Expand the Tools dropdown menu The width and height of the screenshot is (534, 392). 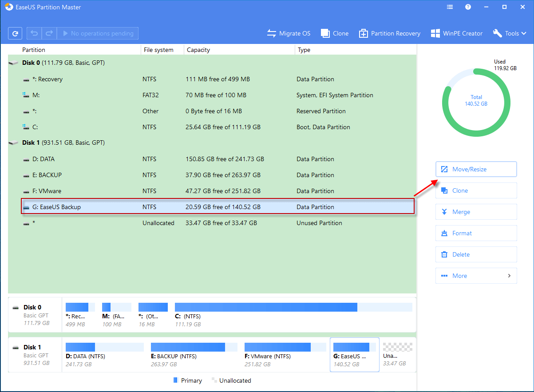510,33
